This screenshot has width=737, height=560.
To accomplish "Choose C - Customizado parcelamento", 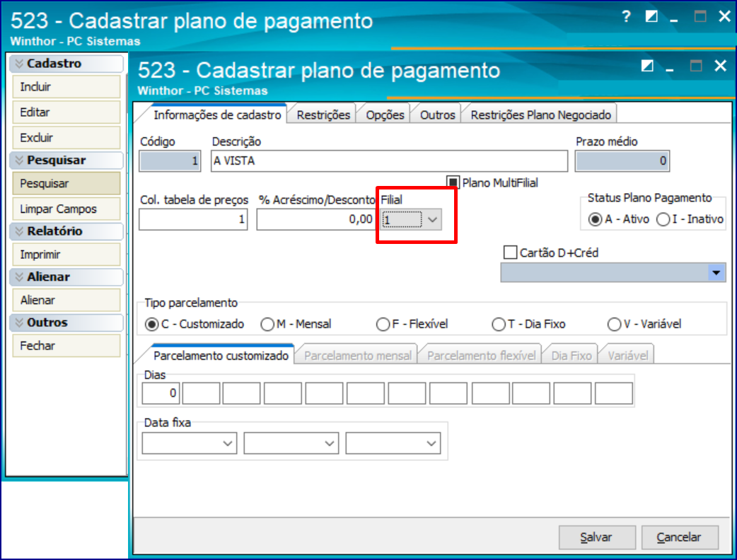I will (x=151, y=324).
